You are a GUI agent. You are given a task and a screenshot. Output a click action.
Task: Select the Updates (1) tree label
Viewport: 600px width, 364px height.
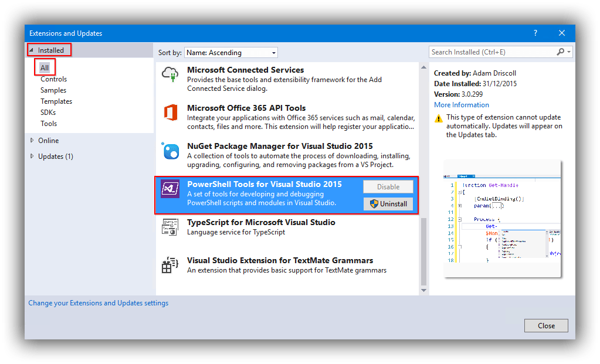point(56,157)
